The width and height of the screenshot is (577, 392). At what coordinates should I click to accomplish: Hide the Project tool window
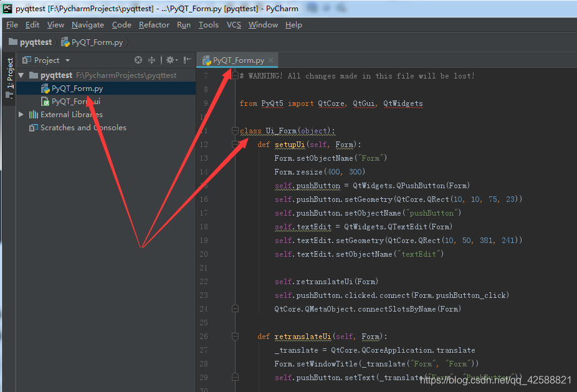(x=188, y=60)
